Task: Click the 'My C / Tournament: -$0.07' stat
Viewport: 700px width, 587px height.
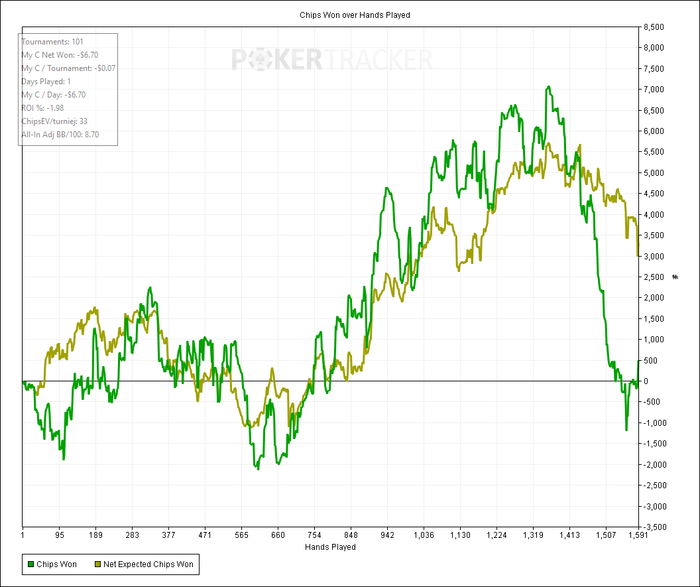Action: point(68,68)
